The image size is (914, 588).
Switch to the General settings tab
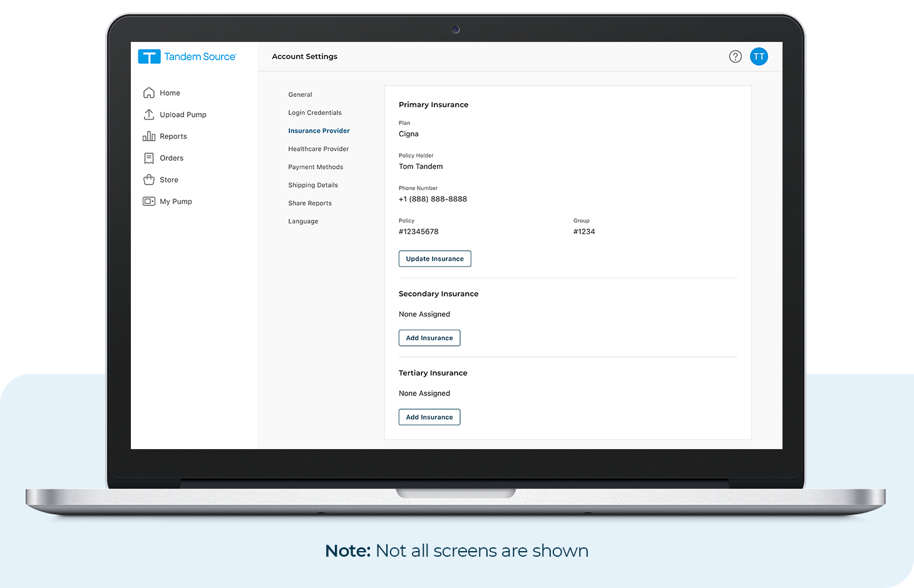click(300, 94)
